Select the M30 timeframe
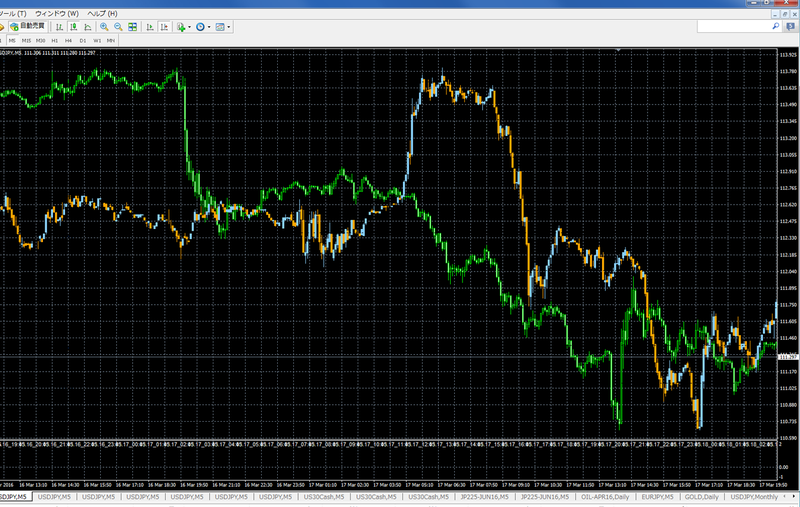 (40, 40)
